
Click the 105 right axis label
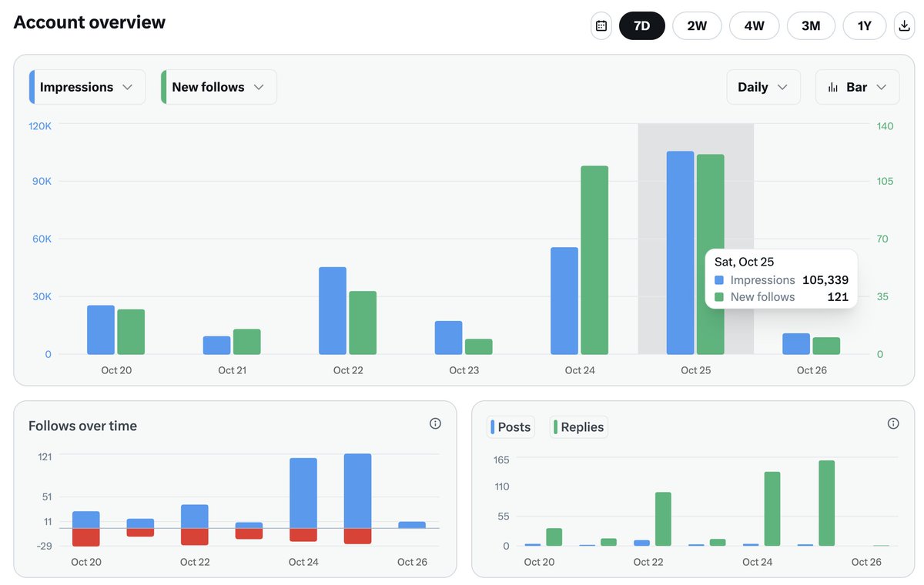[885, 181]
